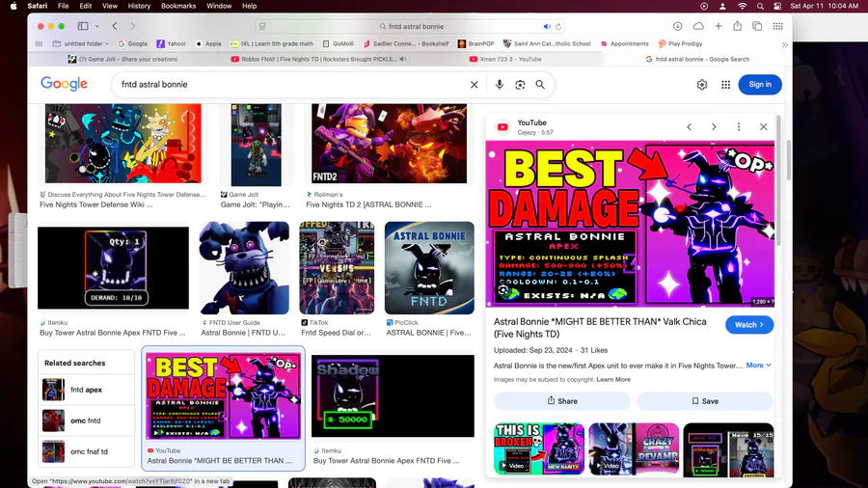Open BrainPOP bookmark
The width and height of the screenshot is (868, 488).
[x=476, y=43]
